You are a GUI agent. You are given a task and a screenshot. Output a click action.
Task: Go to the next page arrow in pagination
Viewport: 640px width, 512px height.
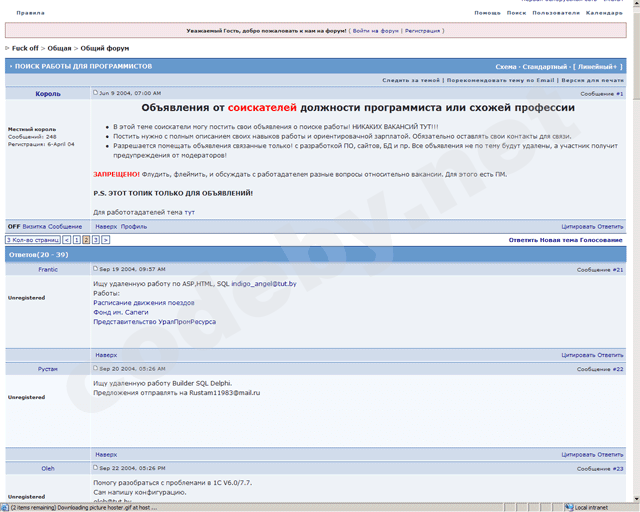pos(106,240)
